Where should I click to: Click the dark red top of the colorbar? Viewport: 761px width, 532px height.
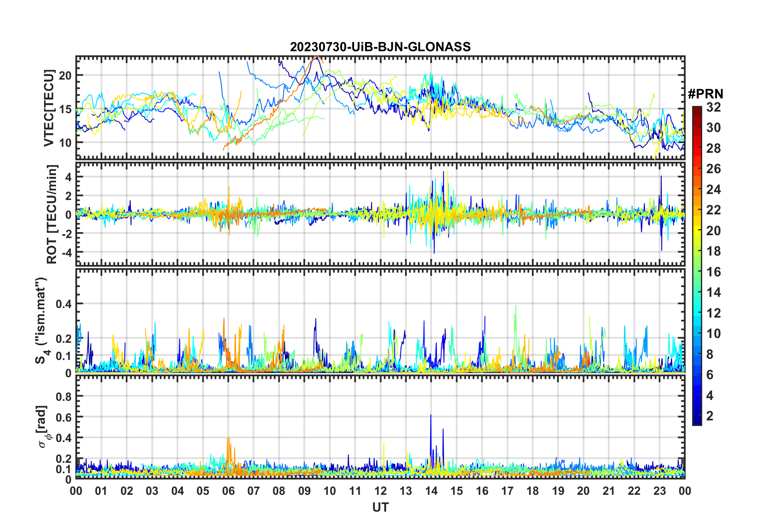(697, 110)
